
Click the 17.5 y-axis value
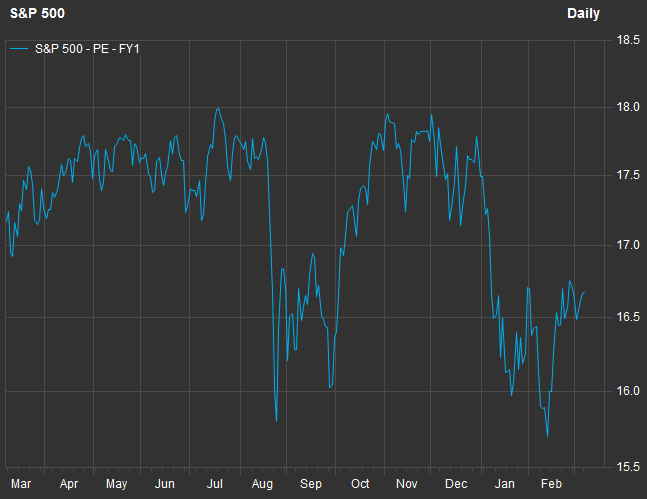click(628, 175)
